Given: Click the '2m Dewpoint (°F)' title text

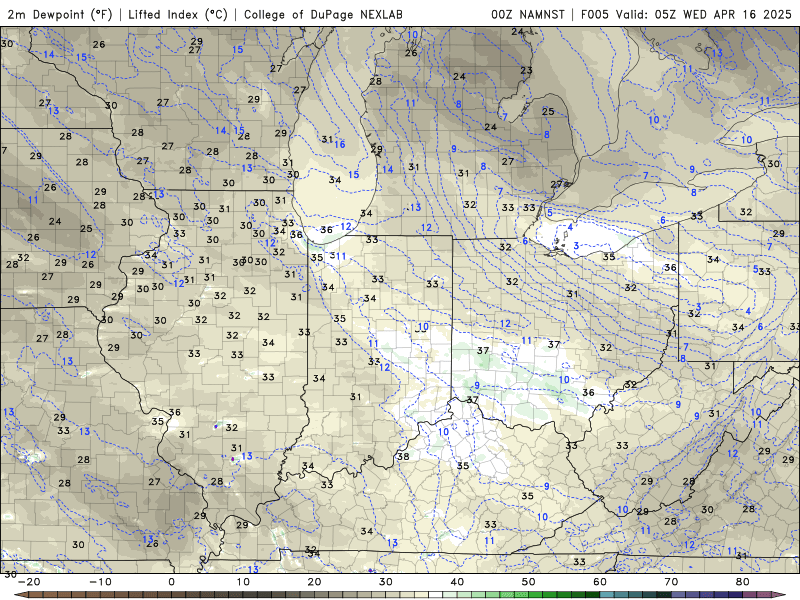Looking at the screenshot, I should coord(60,14).
